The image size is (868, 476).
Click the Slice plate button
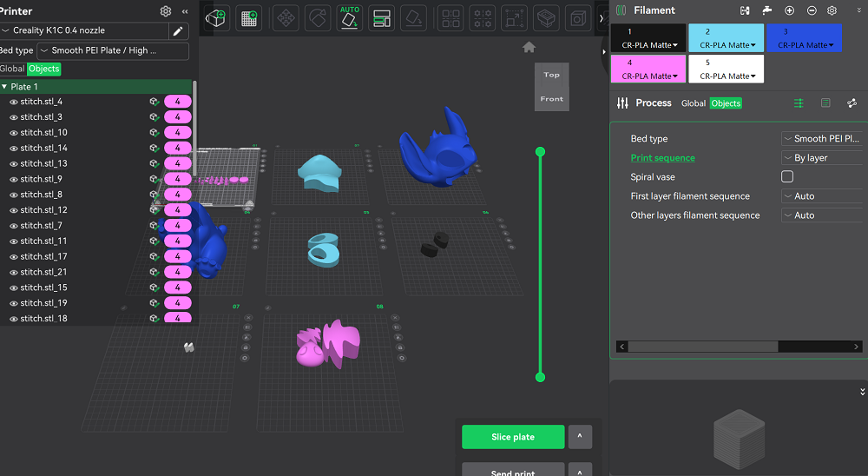[512, 437]
